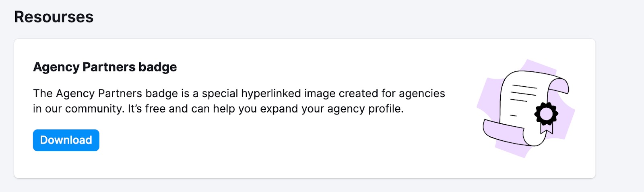
Task: Click the text lines on the certificate
Action: [524, 93]
